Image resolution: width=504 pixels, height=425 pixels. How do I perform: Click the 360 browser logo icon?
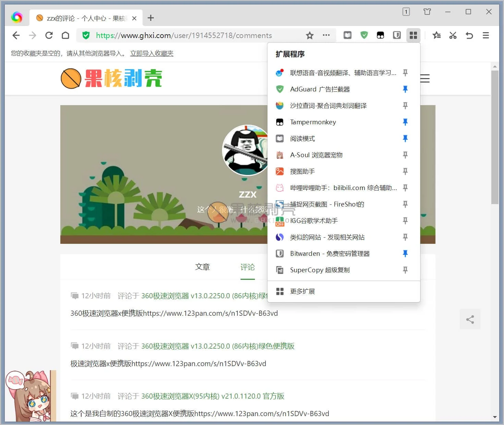[x=16, y=17]
